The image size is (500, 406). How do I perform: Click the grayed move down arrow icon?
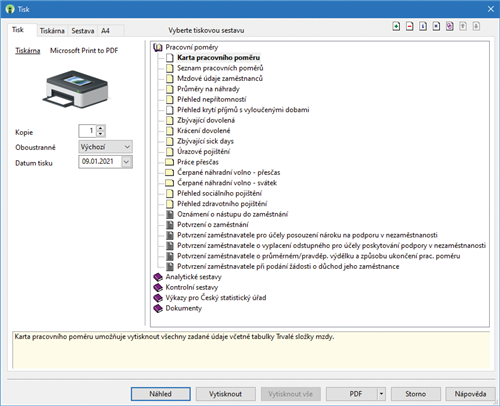click(x=476, y=26)
